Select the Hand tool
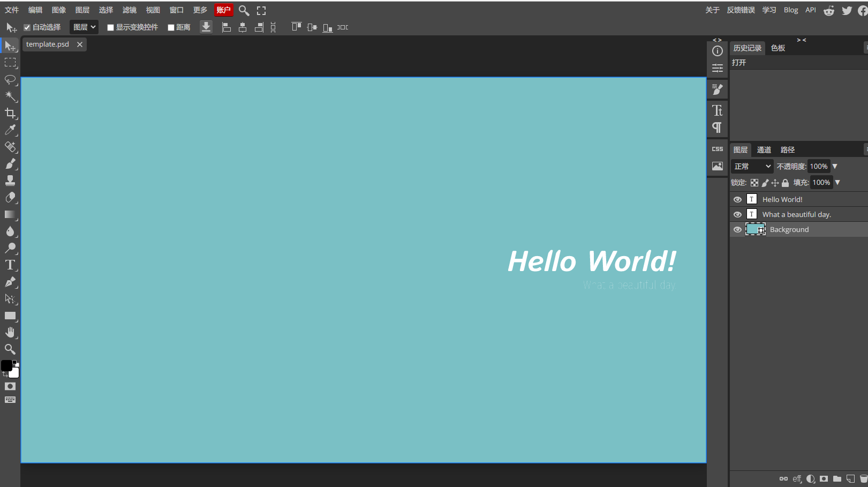 pyautogui.click(x=10, y=333)
